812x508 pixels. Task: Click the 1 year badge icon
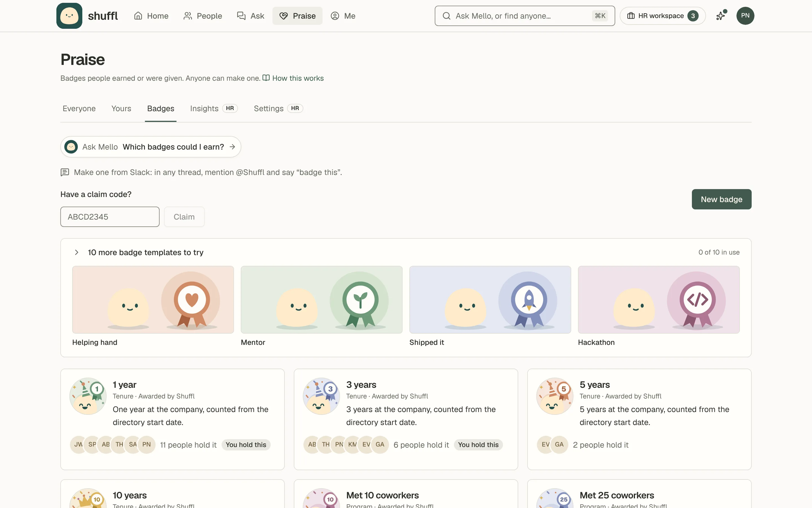click(x=88, y=396)
